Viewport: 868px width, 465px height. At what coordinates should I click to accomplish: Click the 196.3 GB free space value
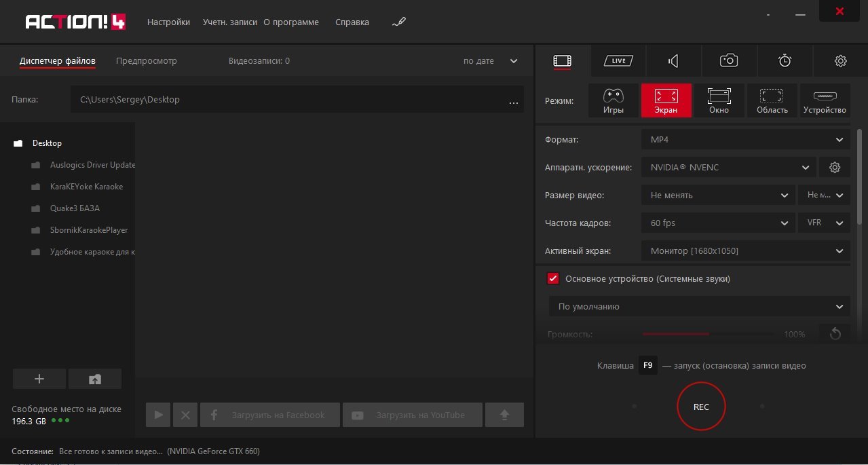(29, 421)
